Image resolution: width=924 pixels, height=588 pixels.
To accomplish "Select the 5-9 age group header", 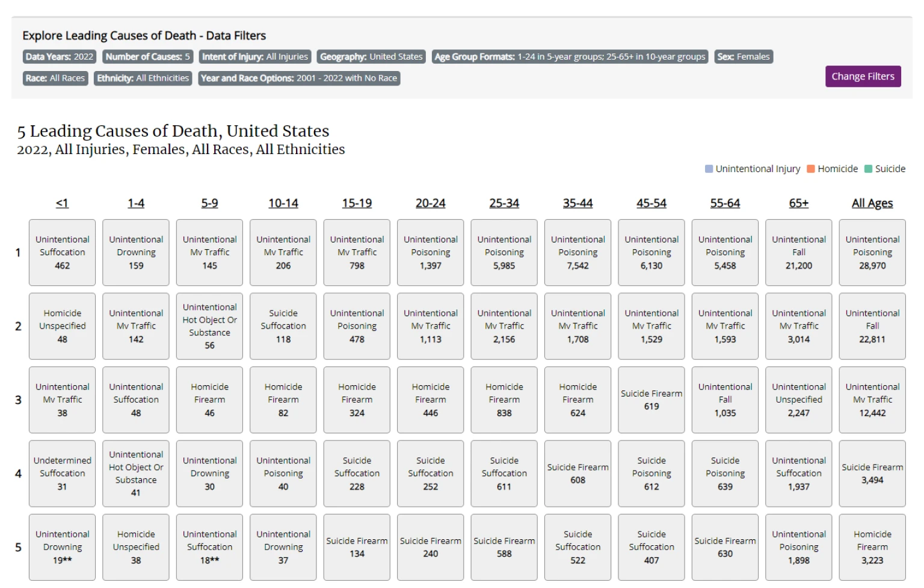I will [209, 203].
